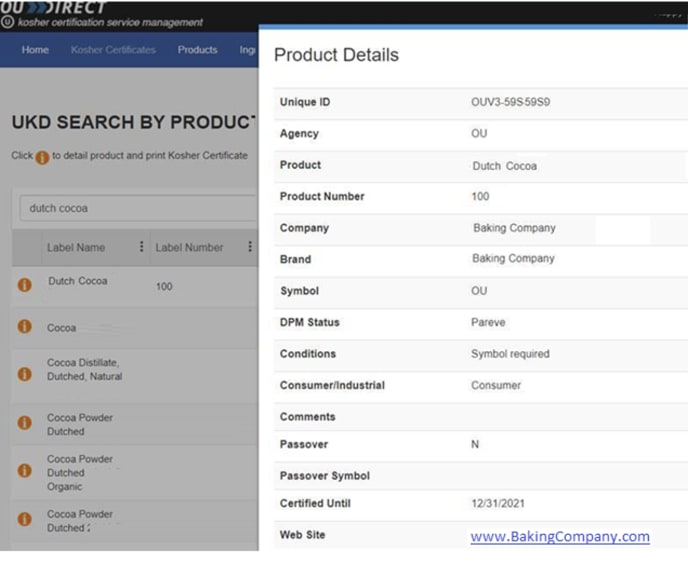This screenshot has width=688, height=562.
Task: Click the Web Site field label
Action: [x=302, y=535]
